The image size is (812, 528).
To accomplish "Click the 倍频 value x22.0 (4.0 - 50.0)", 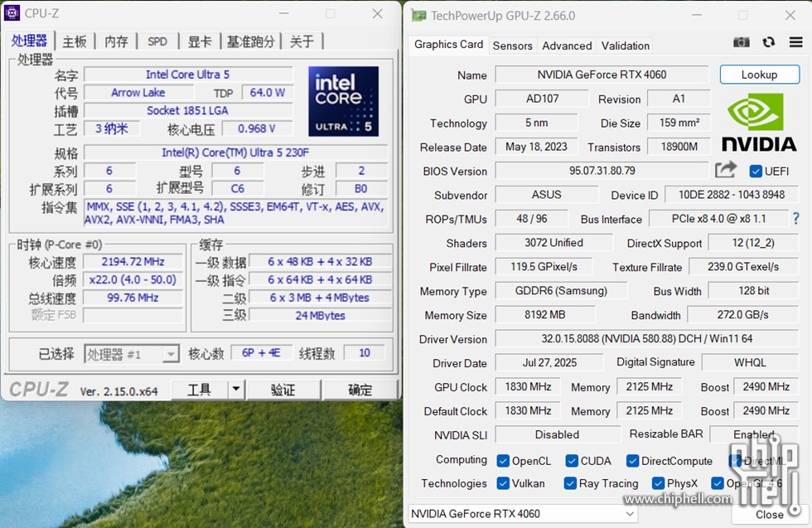I will click(133, 280).
